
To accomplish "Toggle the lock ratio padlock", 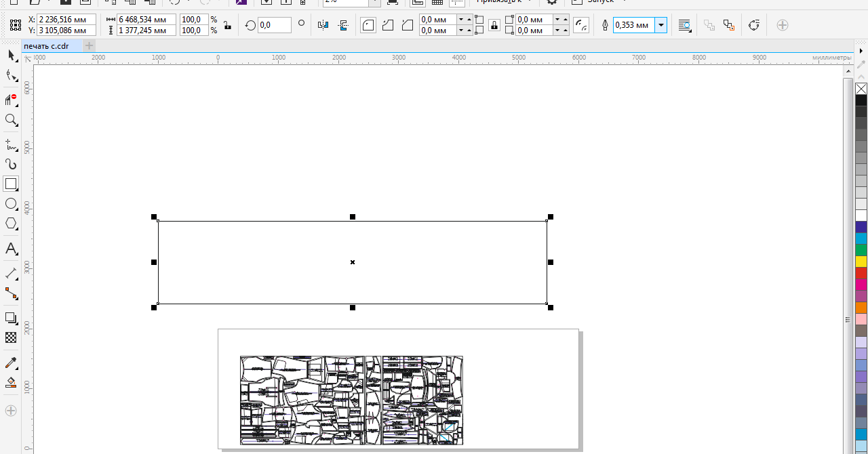I will pyautogui.click(x=226, y=25).
